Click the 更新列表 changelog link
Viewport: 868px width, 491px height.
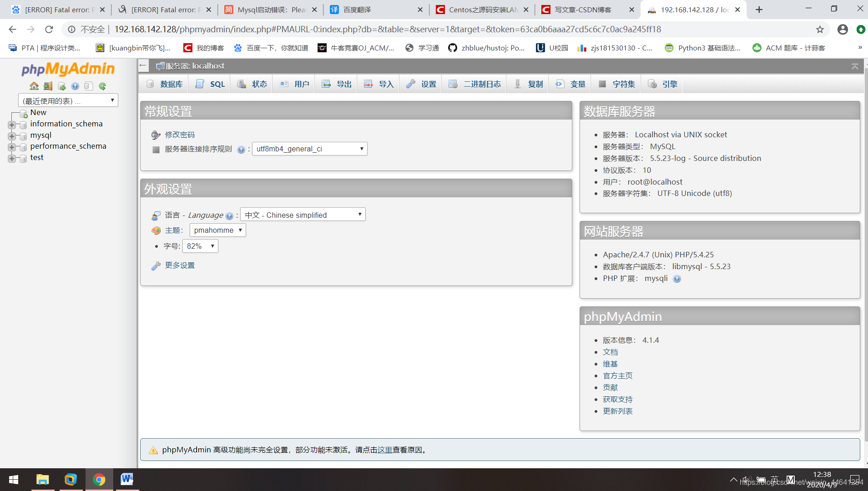click(617, 411)
